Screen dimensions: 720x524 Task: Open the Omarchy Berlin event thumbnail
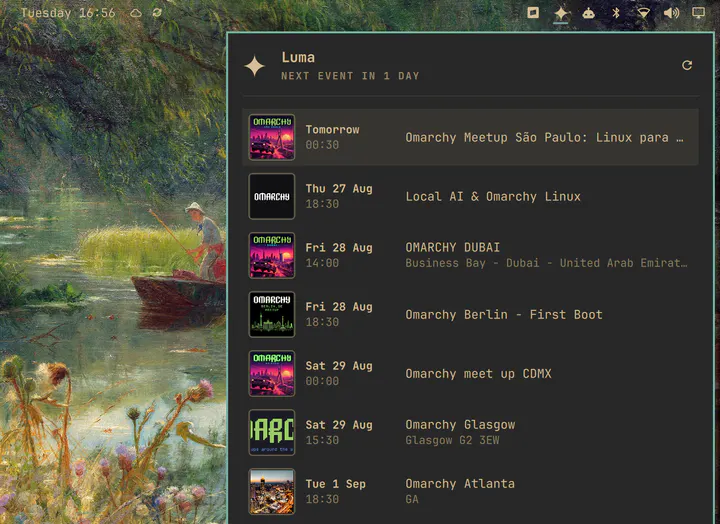(x=272, y=314)
